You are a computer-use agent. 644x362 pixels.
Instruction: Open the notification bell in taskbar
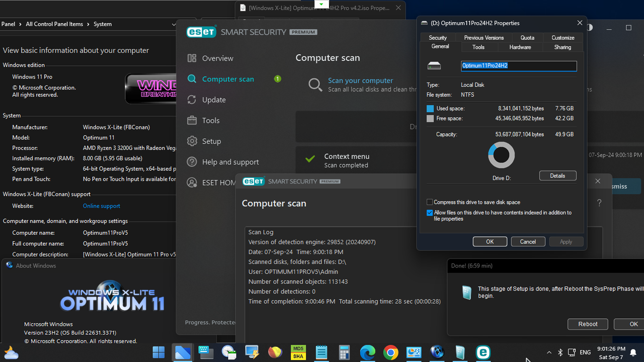click(633, 352)
